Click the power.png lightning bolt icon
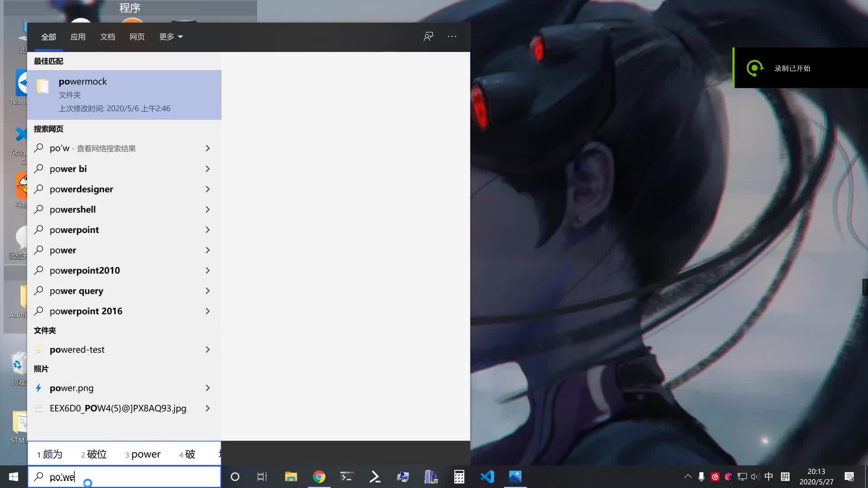Viewport: 868px width, 488px height. pos(39,388)
